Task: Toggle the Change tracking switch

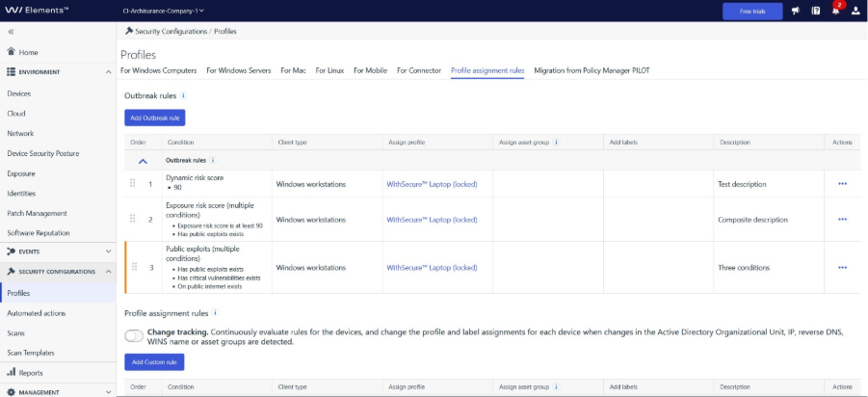Action: (x=134, y=335)
